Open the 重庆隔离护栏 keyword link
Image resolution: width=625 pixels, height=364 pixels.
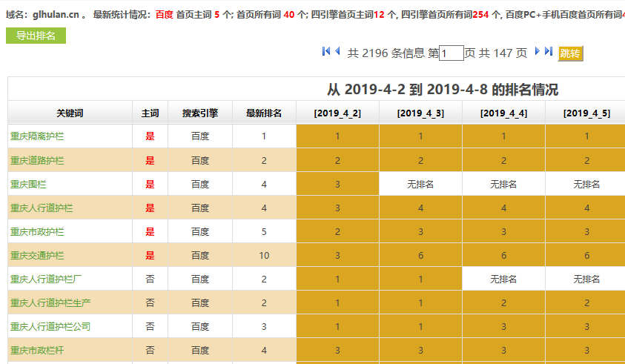37,136
